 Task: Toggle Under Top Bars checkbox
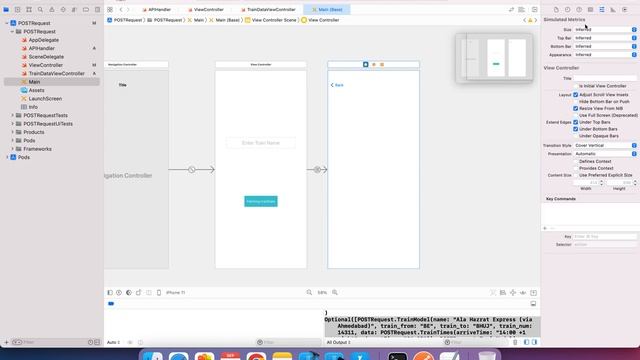pos(576,122)
